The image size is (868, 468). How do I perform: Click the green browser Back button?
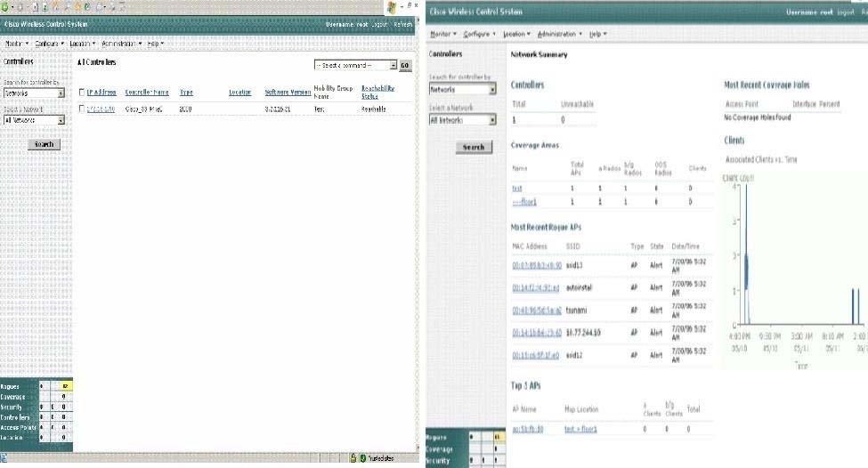(4, 7)
